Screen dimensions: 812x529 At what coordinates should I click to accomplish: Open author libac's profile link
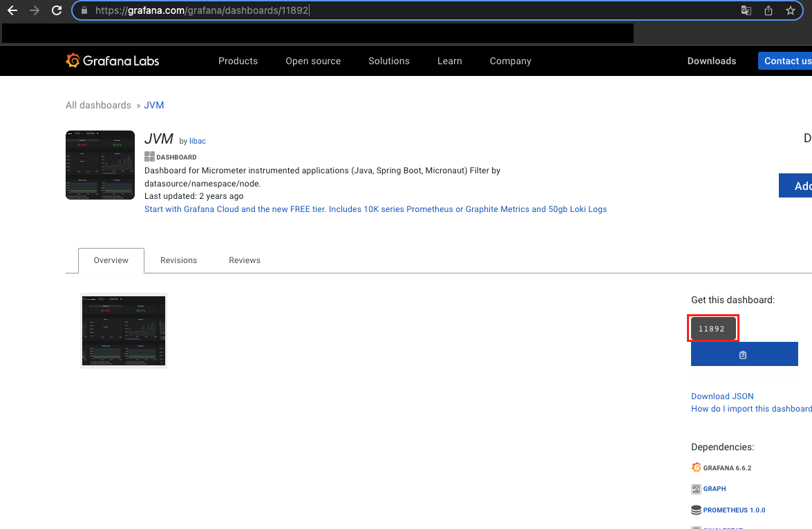point(198,141)
